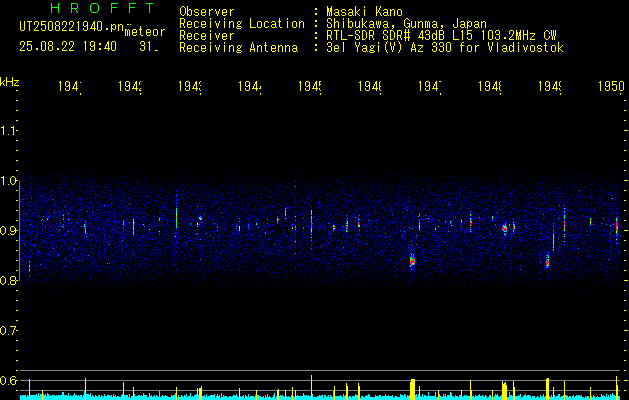Screen dimensions: 629x400
Task: Click the date stamp 25.08.22 19:40
Action: pos(68,47)
